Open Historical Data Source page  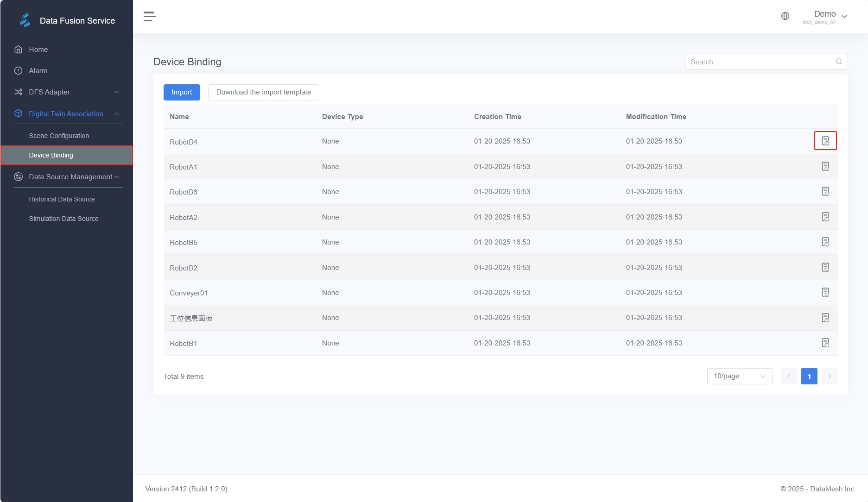62,199
